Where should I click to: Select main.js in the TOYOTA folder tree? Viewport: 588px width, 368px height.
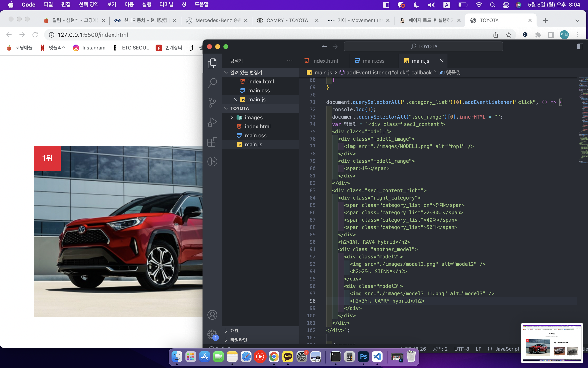pyautogui.click(x=261, y=145)
